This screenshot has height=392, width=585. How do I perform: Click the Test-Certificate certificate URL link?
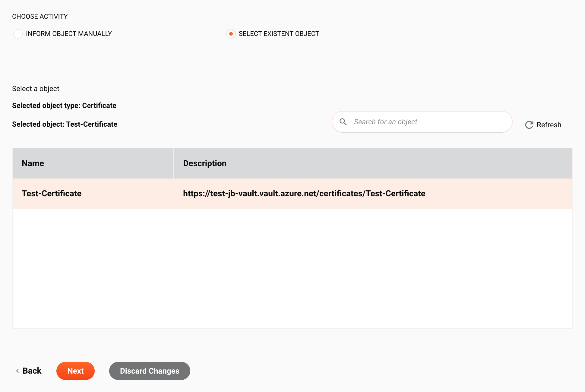pos(304,193)
